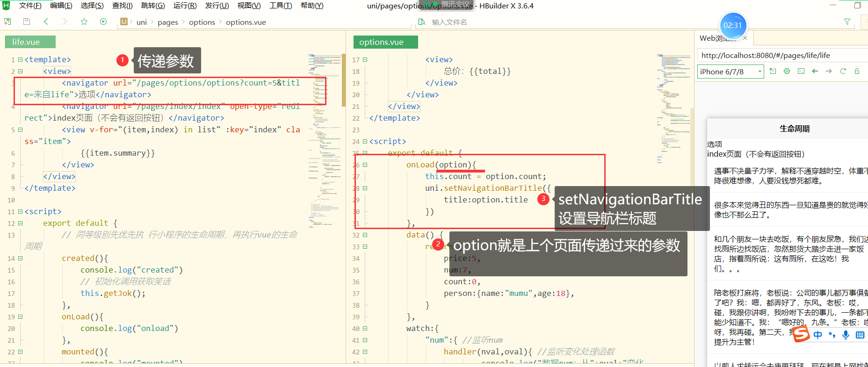Open the 文件(F) menu
Viewport: 868px width, 367px height.
pos(30,6)
